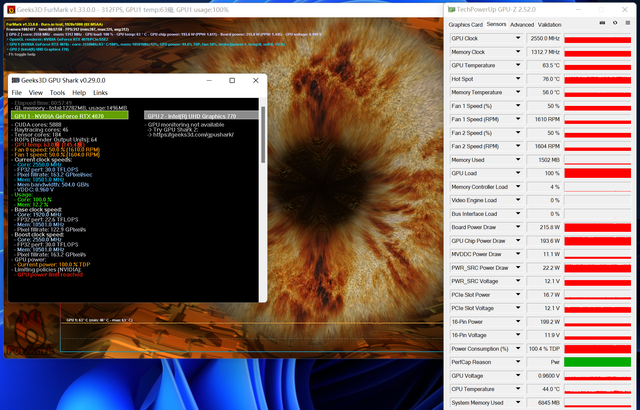The image size is (640, 410).
Task: Select GPU 1 NVIDIA GeForce RTX 4070 tab
Action: tap(70, 116)
